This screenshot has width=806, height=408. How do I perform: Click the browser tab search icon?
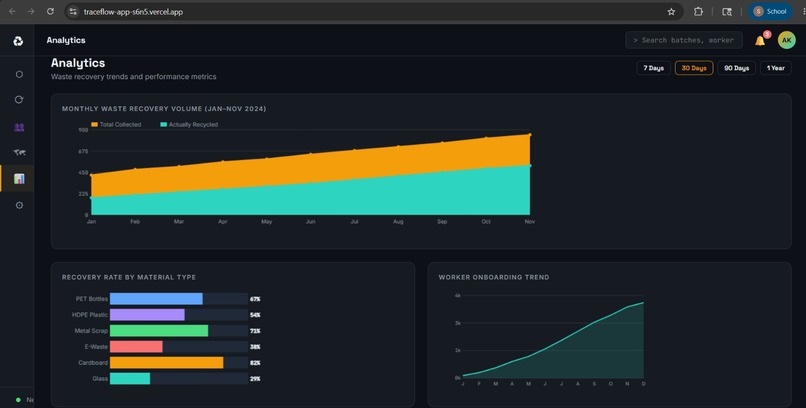coord(727,11)
